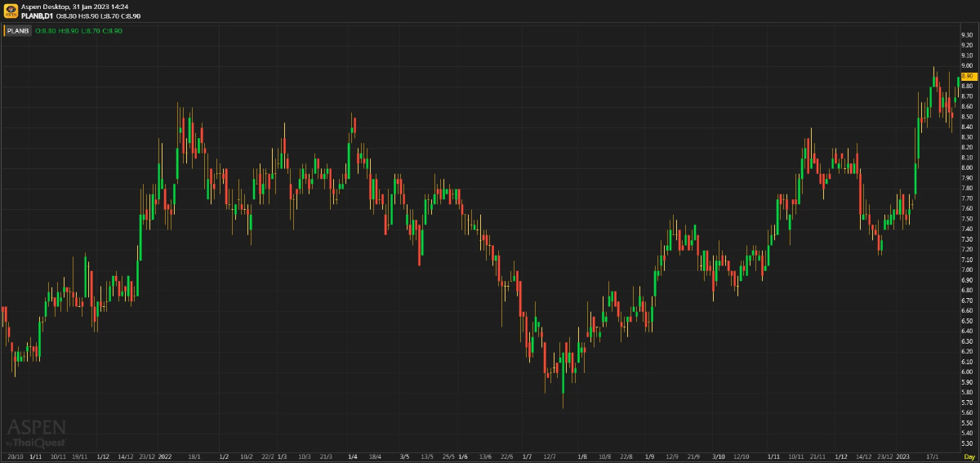This screenshot has height=463, width=980.
Task: Click the 17/1 date label on time axis
Action: click(x=932, y=456)
